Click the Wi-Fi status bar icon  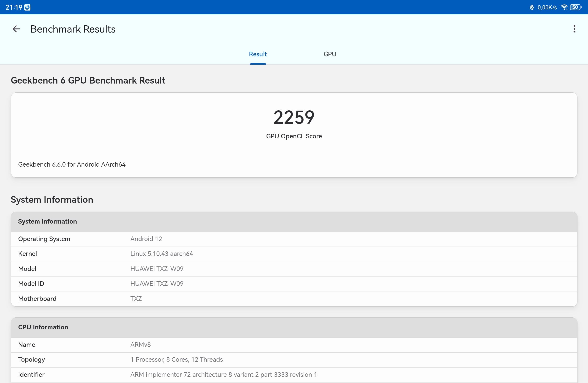(564, 7)
